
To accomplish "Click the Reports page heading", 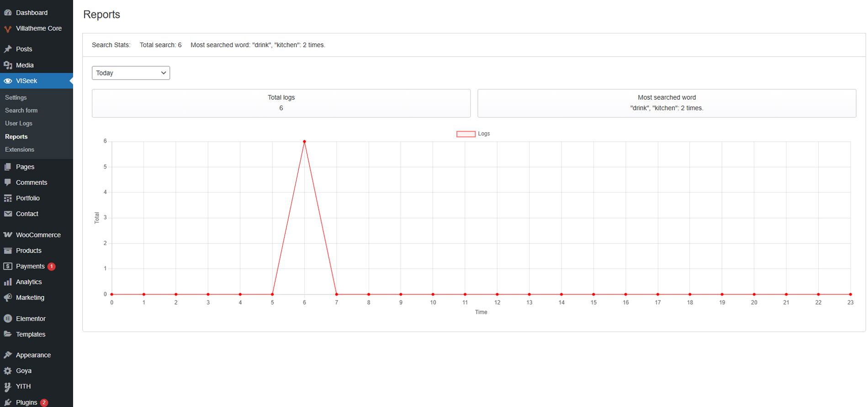I will (101, 15).
